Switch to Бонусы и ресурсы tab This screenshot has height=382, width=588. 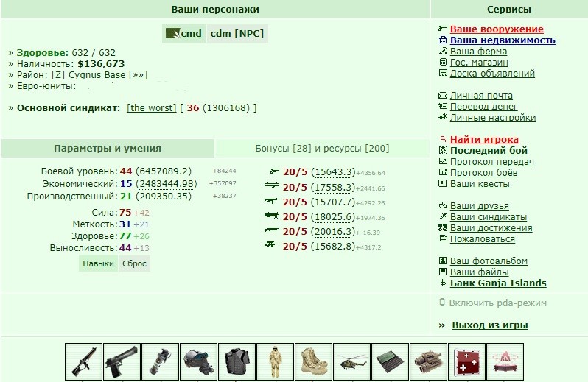322,149
